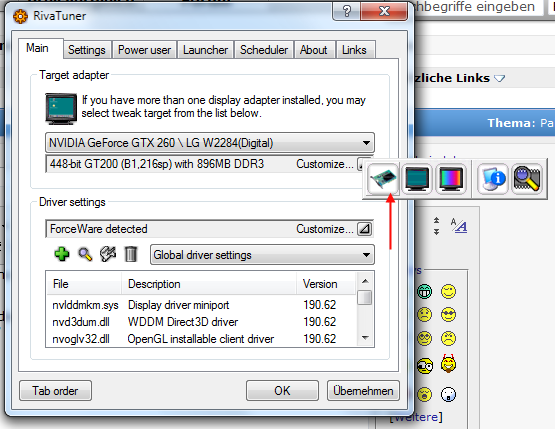Select the nvd3dum.dll row
This screenshot has width=555, height=429.
(202, 322)
